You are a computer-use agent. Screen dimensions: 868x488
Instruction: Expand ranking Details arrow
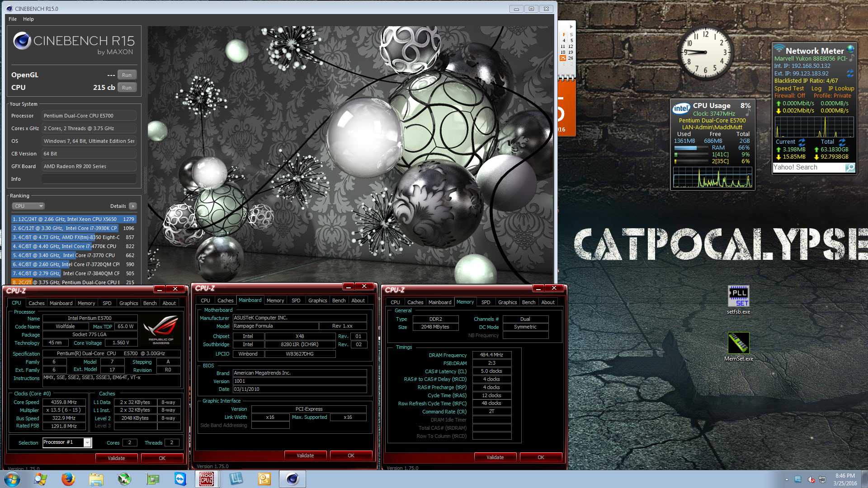point(132,206)
